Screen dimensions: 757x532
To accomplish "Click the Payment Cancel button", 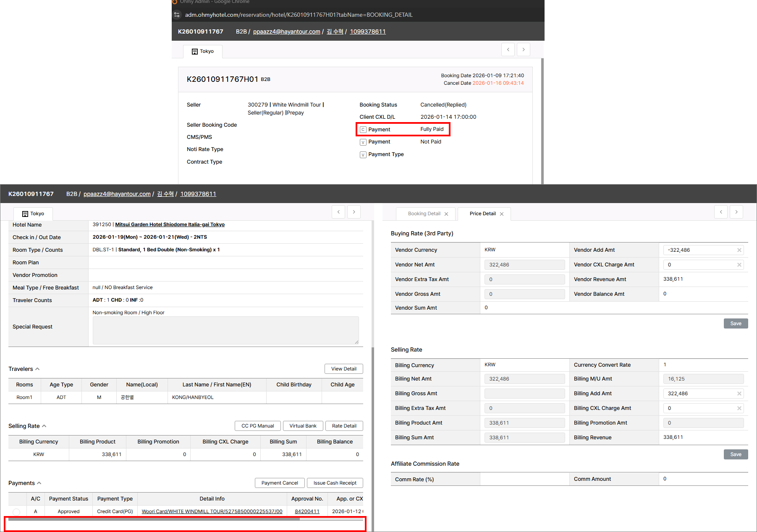I will click(x=279, y=483).
